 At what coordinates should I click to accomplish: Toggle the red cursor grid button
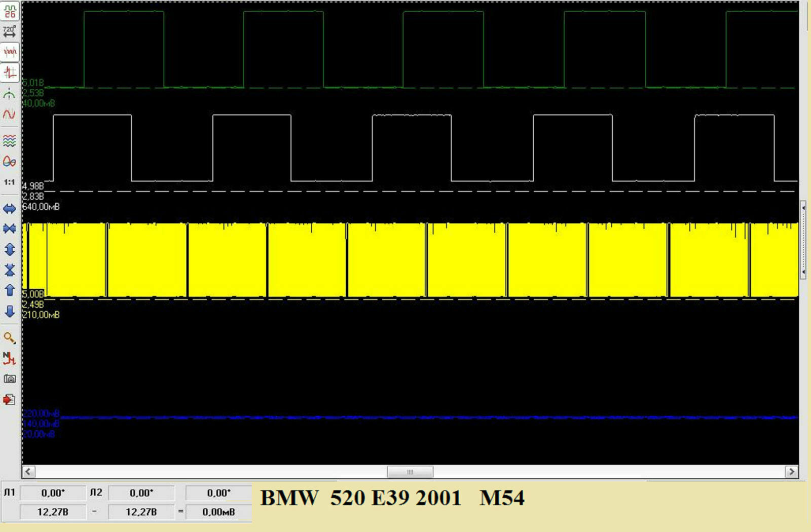click(x=10, y=72)
